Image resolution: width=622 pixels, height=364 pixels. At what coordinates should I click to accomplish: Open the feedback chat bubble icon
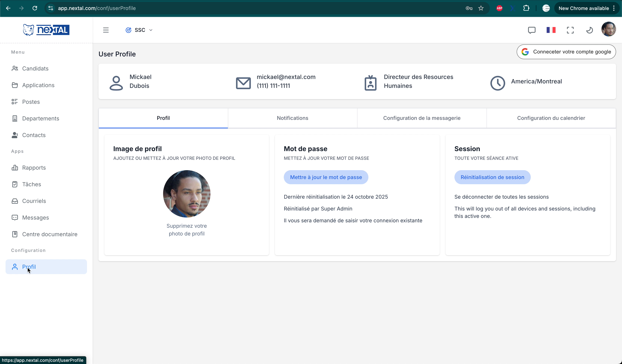[532, 30]
